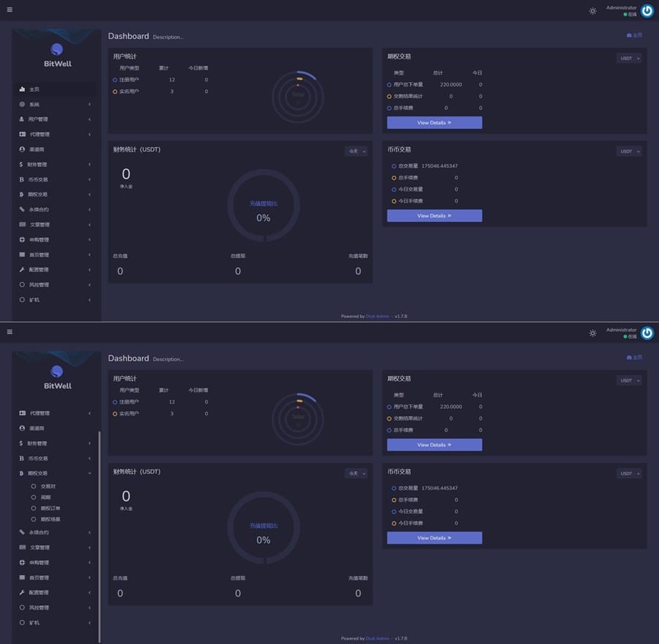
Task: Open 币币交易 from the sidebar
Action: point(37,179)
